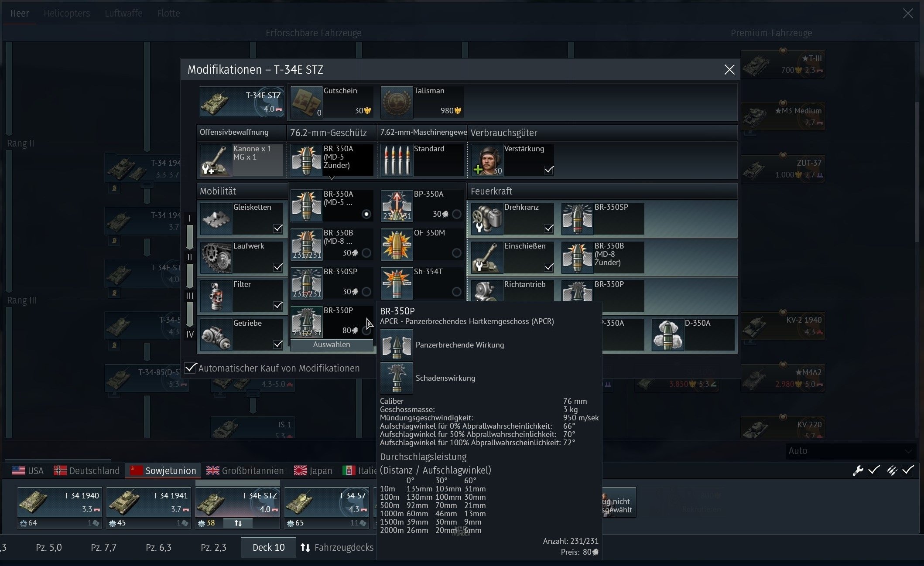
Task: Click the ammo refill icon at bottom right
Action: 892,471
